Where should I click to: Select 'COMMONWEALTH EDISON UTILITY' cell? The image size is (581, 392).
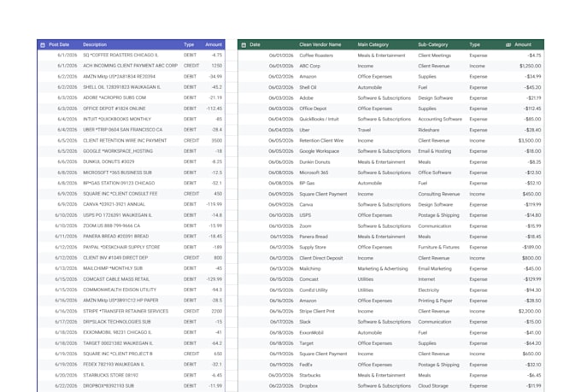click(120, 290)
